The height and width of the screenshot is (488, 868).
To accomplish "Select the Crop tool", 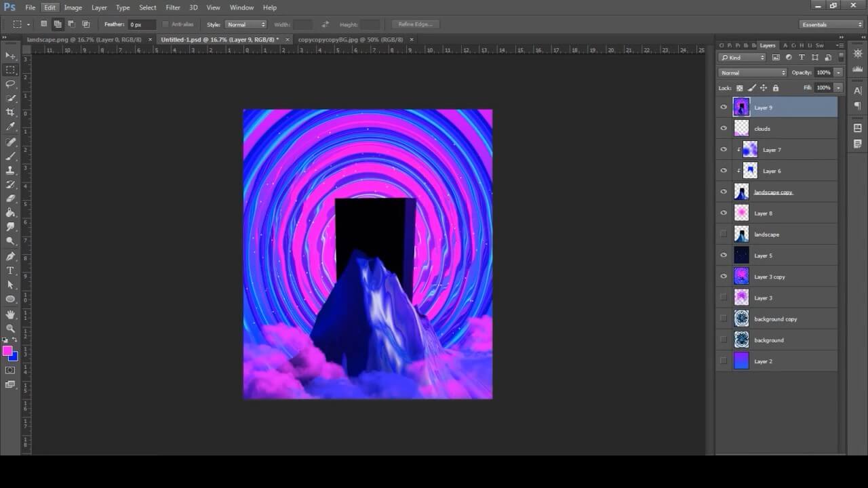I will click(10, 113).
